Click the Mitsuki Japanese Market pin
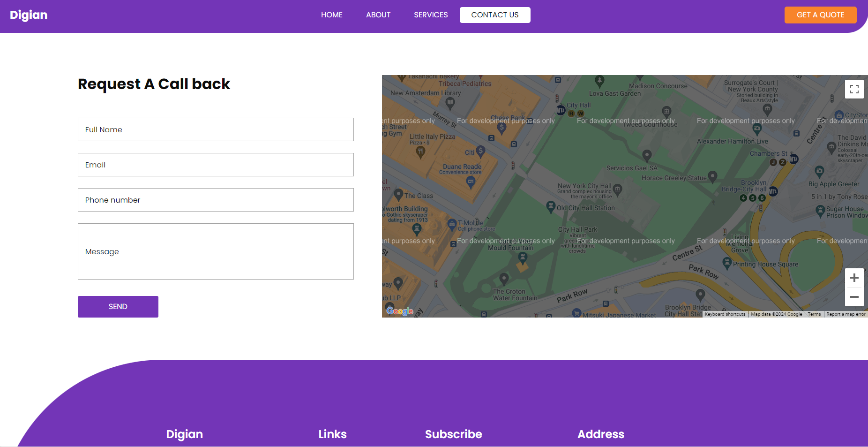The height and width of the screenshot is (447, 868). (577, 313)
